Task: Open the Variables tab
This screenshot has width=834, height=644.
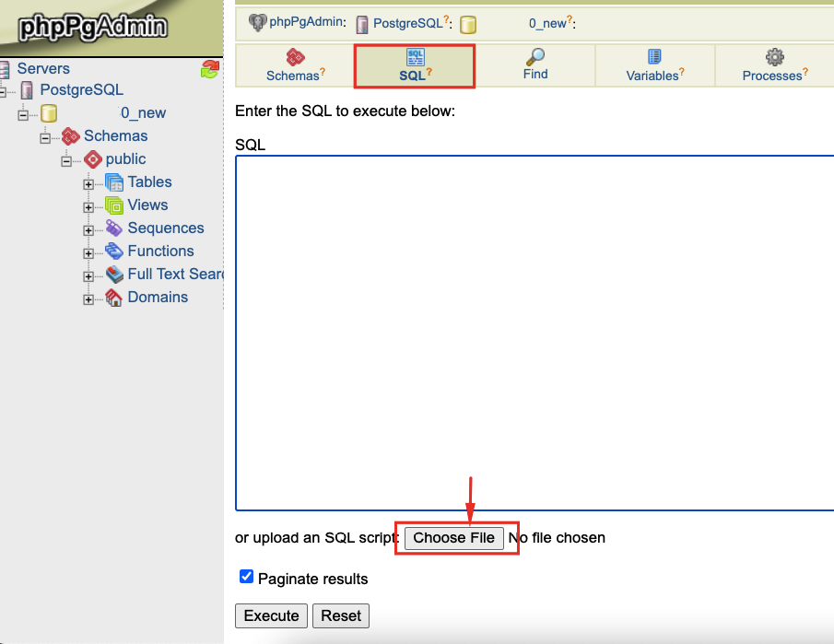Action: tap(654, 66)
